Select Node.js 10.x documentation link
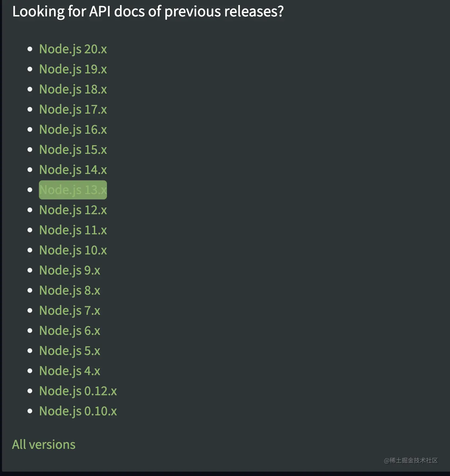450x476 pixels. 73,250
